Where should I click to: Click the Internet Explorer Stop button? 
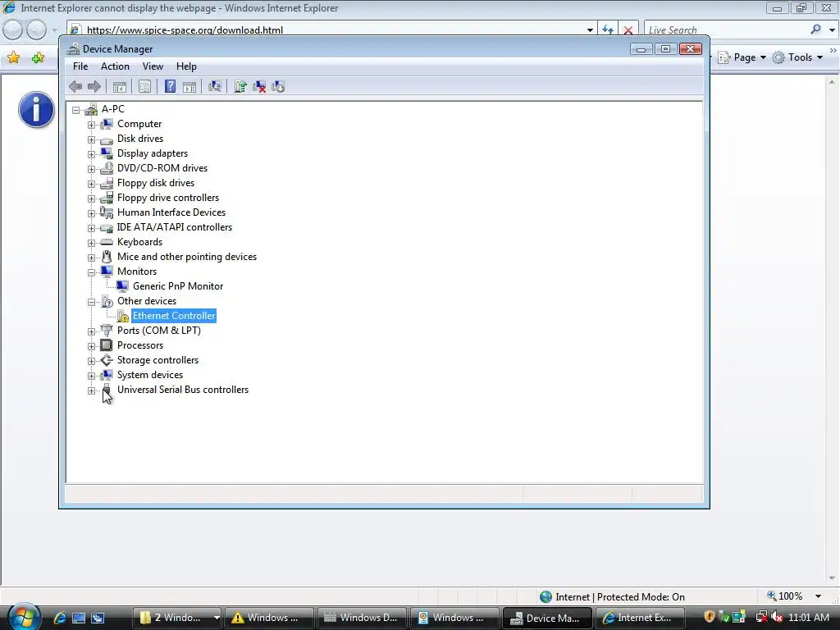[628, 30]
